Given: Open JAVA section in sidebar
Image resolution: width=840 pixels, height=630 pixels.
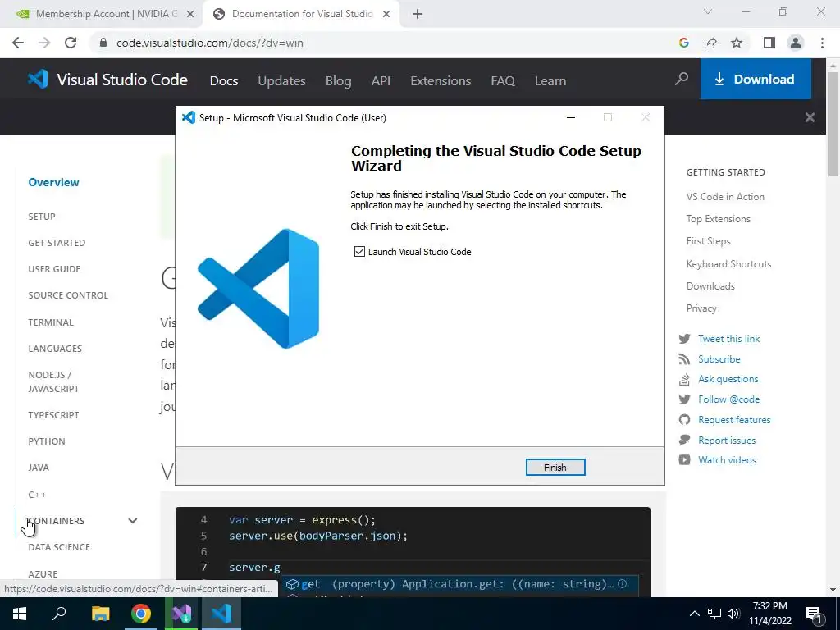Looking at the screenshot, I should coord(39,468).
